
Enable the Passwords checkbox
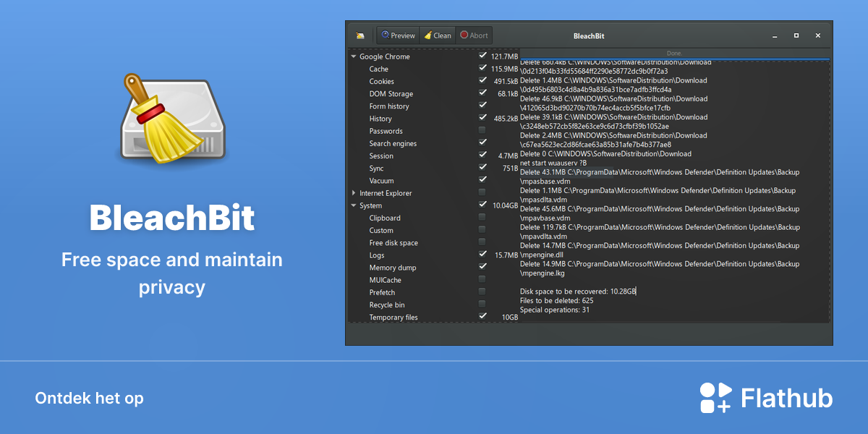tap(482, 129)
